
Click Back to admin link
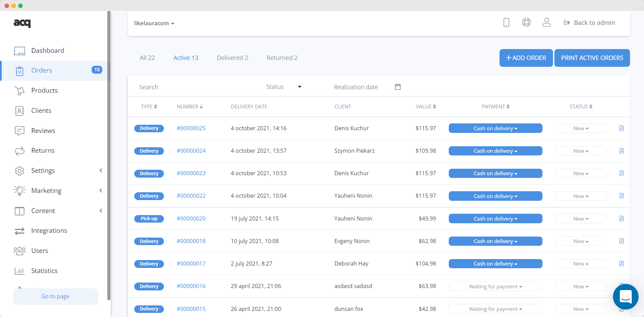click(589, 22)
